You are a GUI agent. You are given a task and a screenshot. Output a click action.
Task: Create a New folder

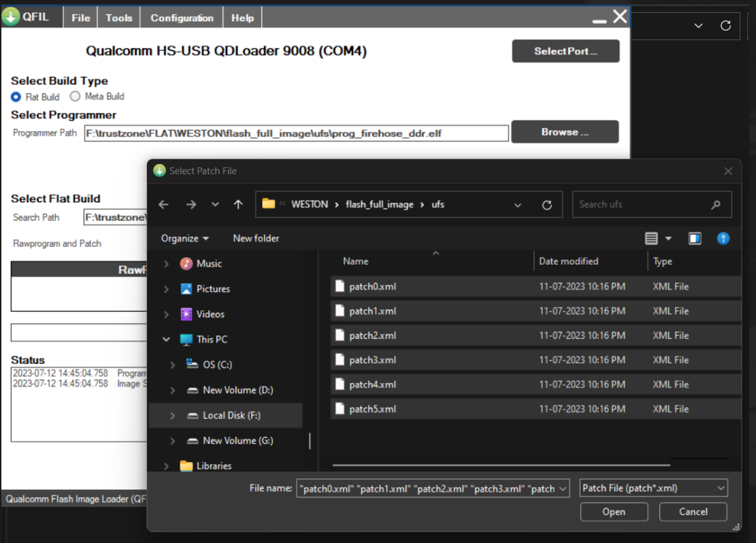256,238
